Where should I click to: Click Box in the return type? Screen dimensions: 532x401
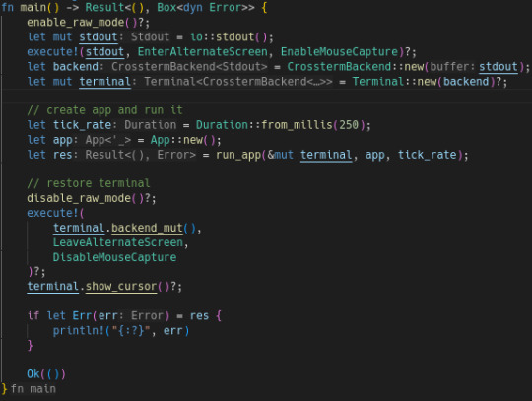166,8
